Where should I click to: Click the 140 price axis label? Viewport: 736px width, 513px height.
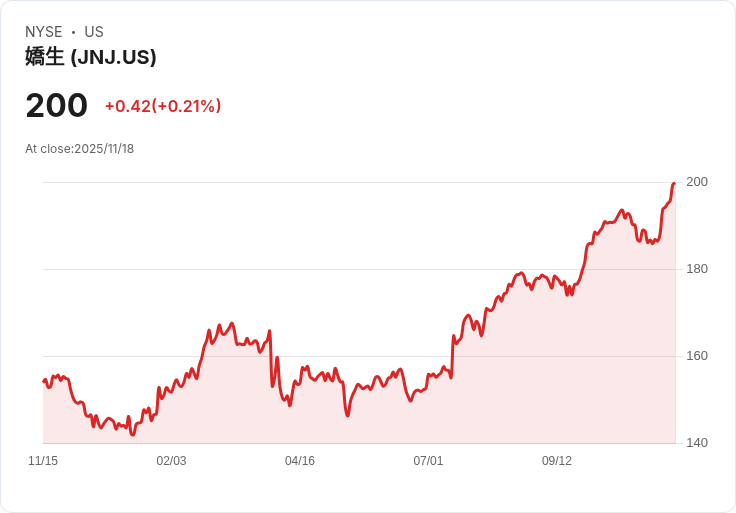coord(697,443)
